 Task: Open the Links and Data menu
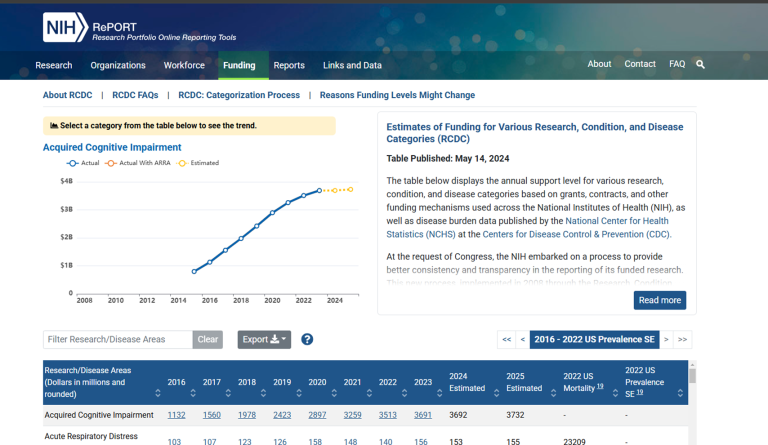point(352,65)
